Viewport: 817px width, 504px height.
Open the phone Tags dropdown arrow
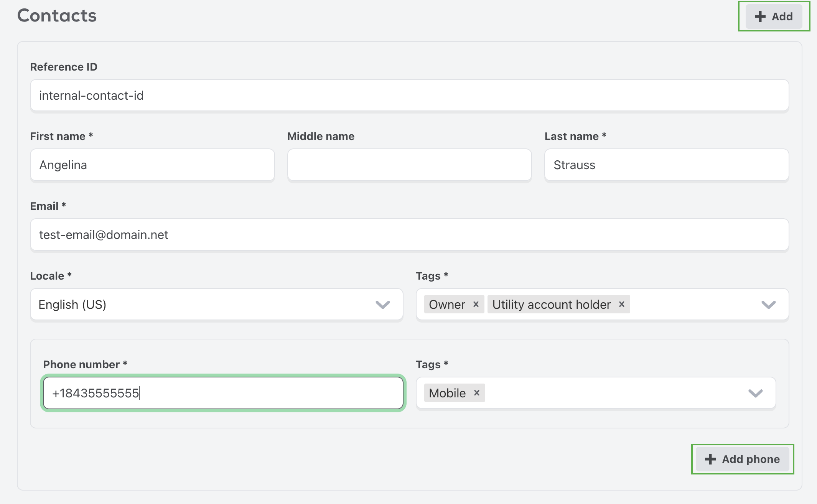755,393
